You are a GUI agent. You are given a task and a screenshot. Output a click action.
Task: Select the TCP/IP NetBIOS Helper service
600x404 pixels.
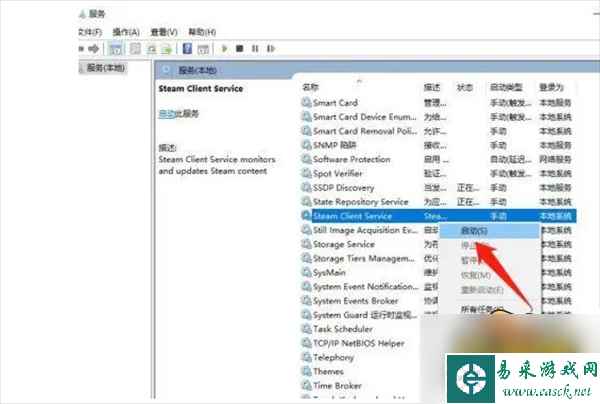(358, 343)
